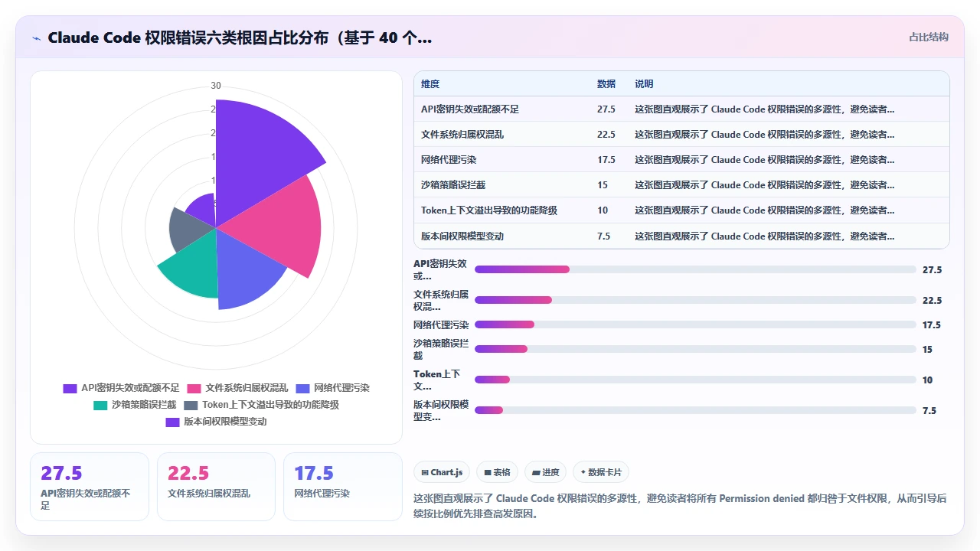The height and width of the screenshot is (551, 980).
Task: Toggle the 版本间权限模型变动 legend item
Action: tap(216, 422)
